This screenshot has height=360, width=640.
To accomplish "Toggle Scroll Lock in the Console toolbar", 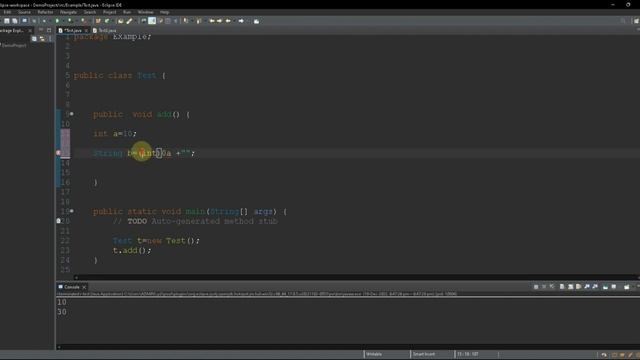I will pos(570,287).
